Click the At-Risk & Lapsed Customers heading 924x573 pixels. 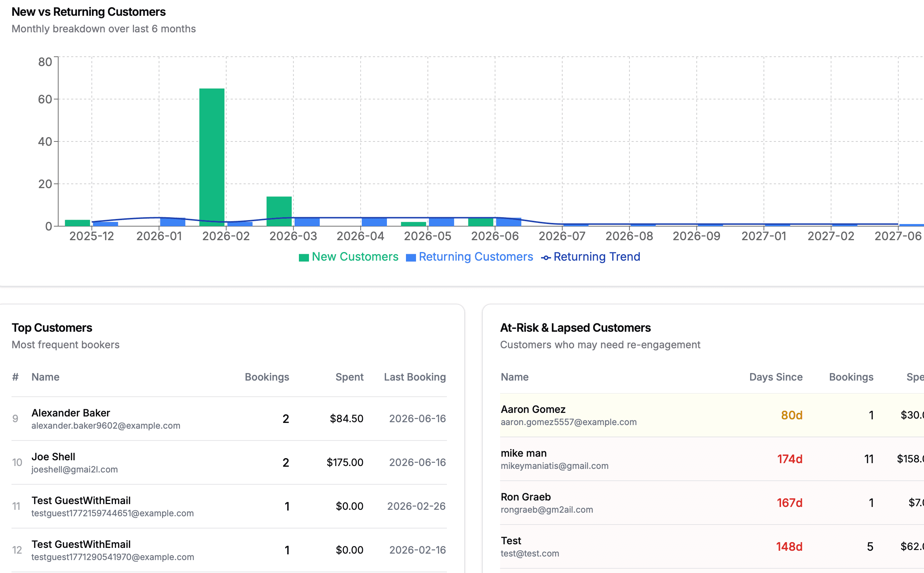pyautogui.click(x=575, y=328)
